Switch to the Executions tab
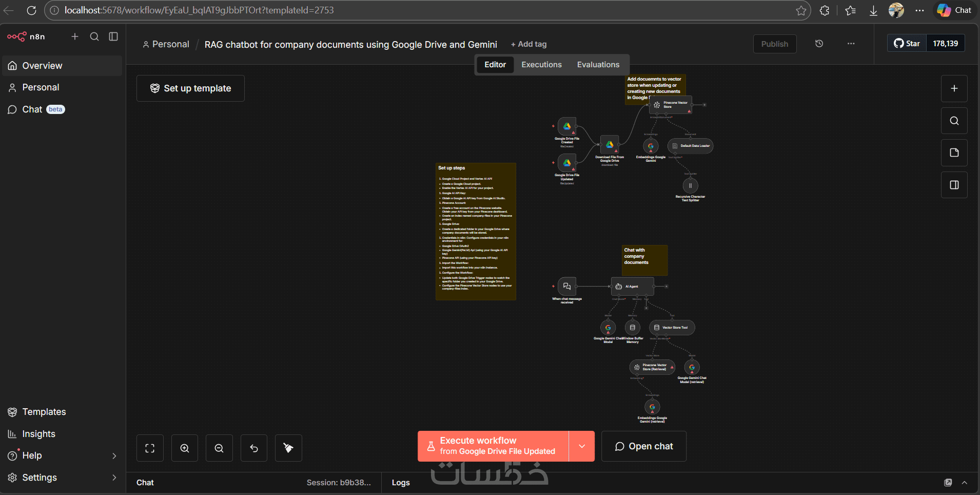Viewport: 980px width, 495px height. pos(541,65)
